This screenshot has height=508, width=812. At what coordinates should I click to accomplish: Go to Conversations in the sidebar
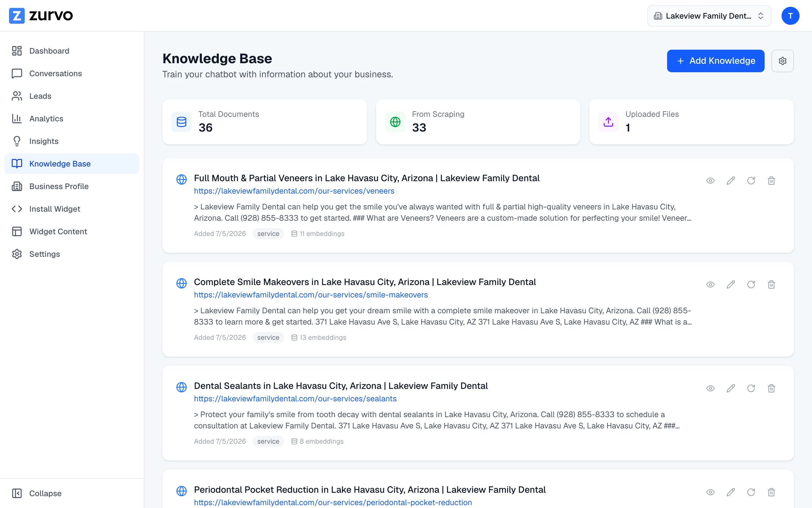pos(72,73)
